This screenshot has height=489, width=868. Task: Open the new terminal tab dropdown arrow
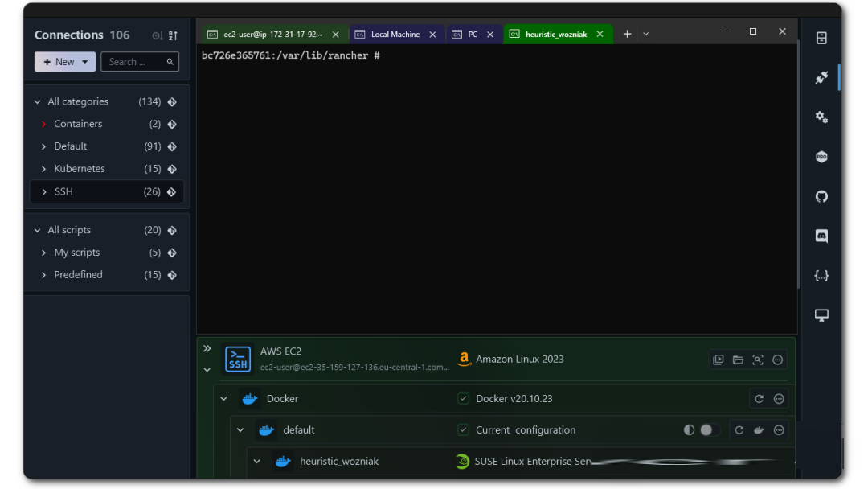[645, 35]
